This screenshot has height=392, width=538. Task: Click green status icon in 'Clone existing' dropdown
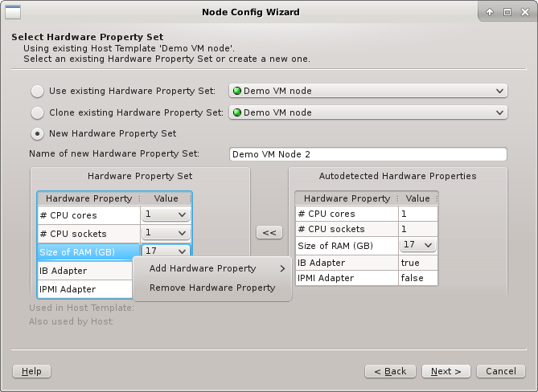(237, 112)
